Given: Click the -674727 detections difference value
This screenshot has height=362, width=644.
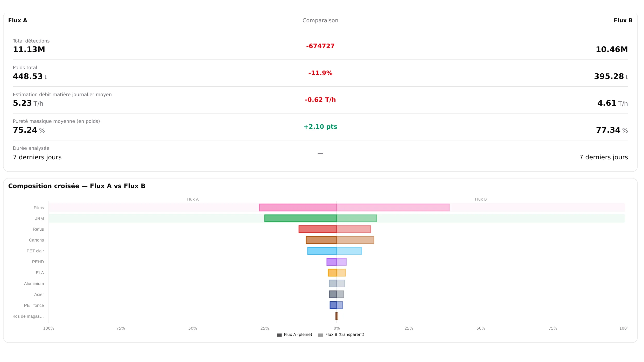Looking at the screenshot, I should click(320, 46).
